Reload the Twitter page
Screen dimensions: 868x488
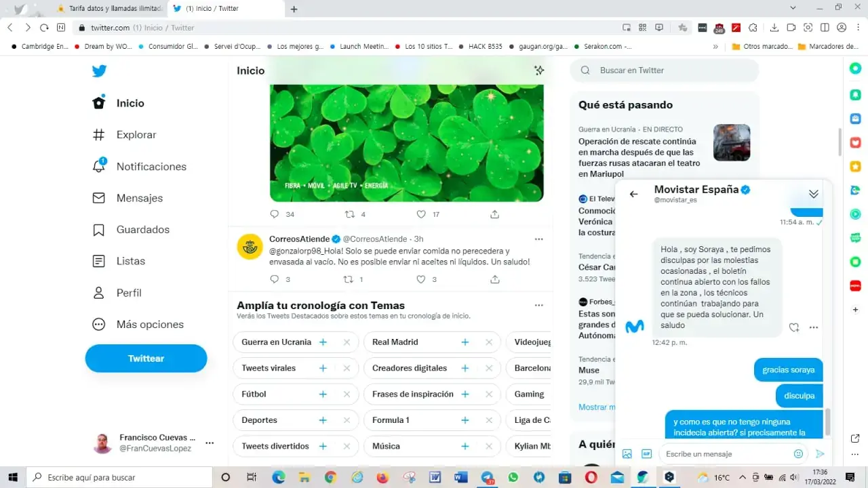[44, 28]
